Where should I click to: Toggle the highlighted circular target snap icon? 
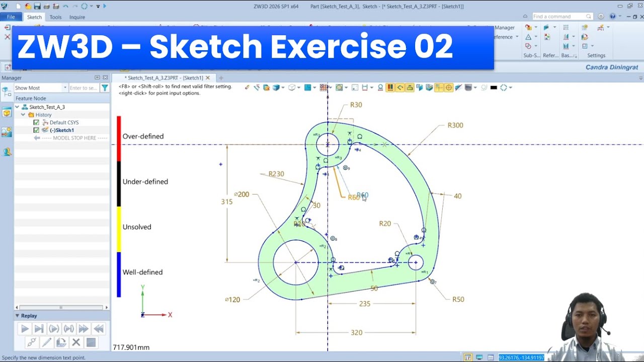pos(449,87)
